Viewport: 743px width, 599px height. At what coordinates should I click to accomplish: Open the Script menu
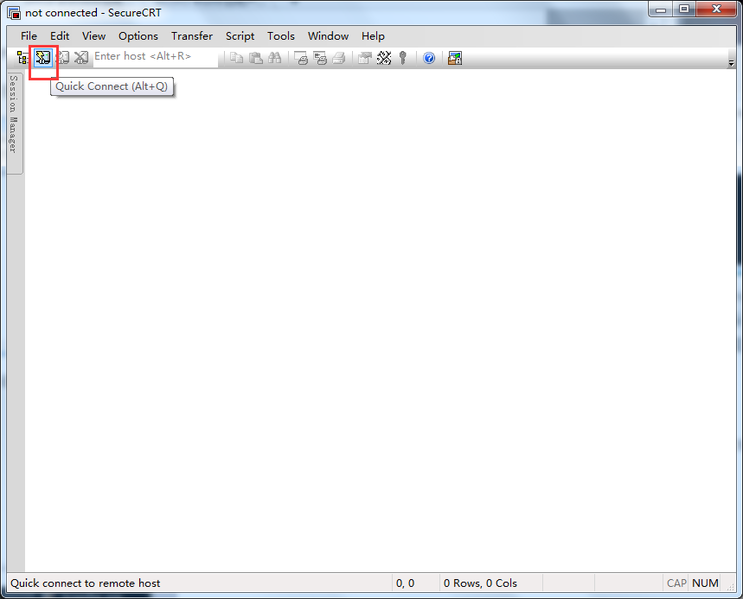click(x=240, y=36)
